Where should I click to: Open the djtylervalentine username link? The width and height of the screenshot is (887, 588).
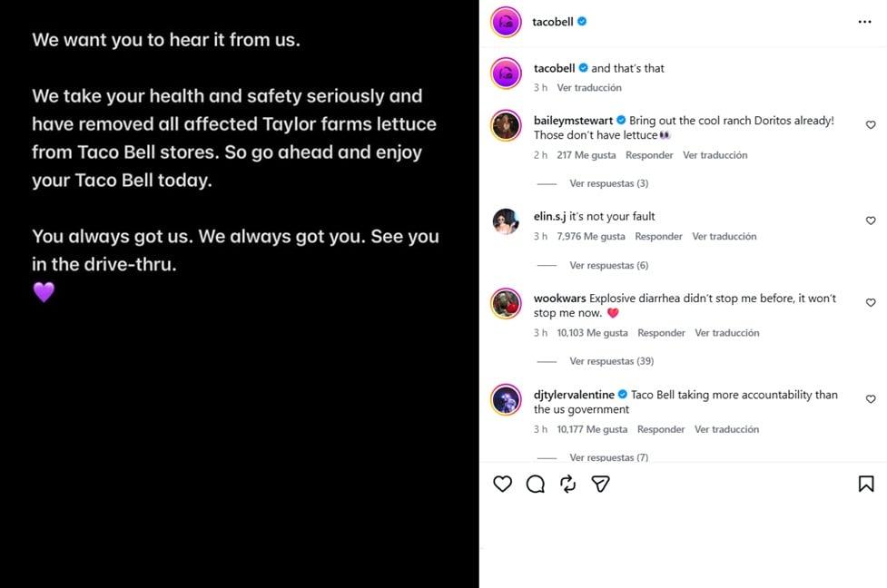click(574, 395)
